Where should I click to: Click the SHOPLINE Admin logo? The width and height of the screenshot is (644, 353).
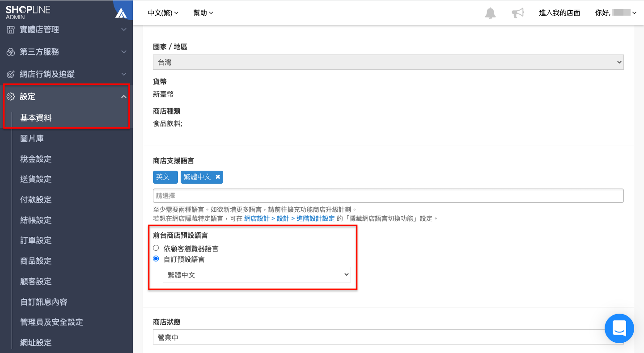(x=28, y=13)
